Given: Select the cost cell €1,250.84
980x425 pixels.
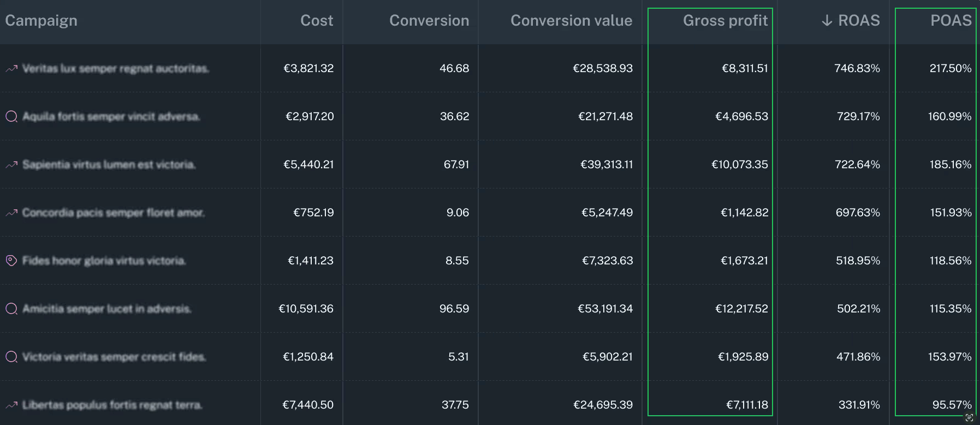Looking at the screenshot, I should coord(308,357).
